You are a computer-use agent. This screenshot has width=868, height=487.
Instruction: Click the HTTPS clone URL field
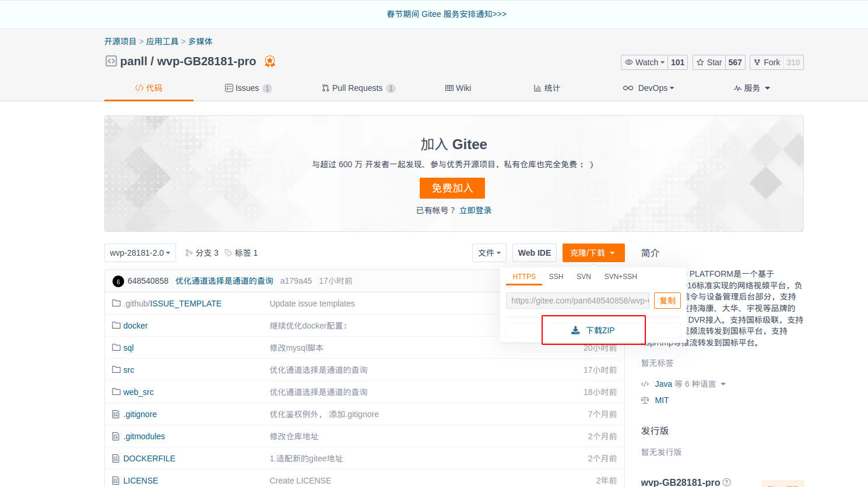577,301
